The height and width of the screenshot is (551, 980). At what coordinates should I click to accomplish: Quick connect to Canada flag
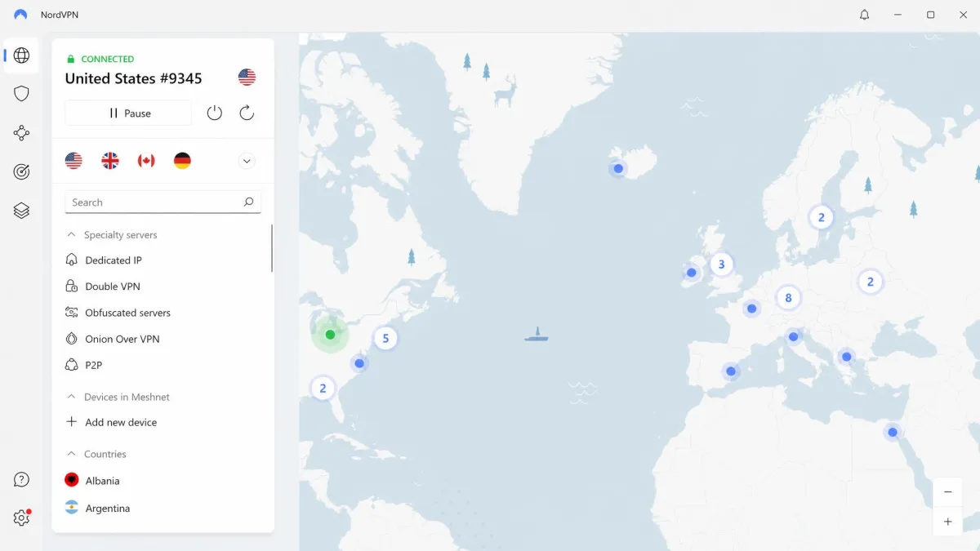coord(146,161)
